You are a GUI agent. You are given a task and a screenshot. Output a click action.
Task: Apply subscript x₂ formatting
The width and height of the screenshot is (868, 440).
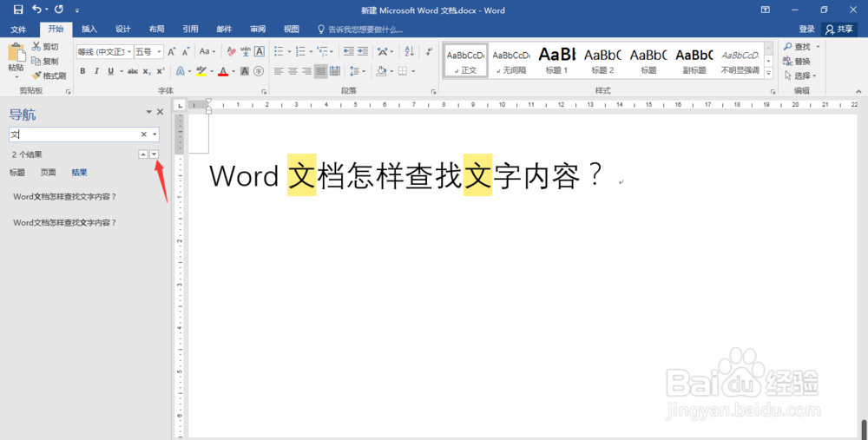point(147,71)
